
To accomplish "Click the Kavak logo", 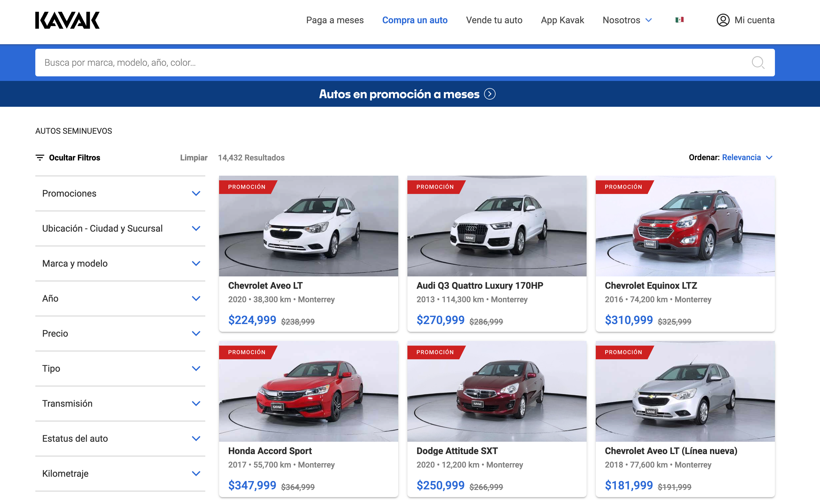I will tap(67, 20).
